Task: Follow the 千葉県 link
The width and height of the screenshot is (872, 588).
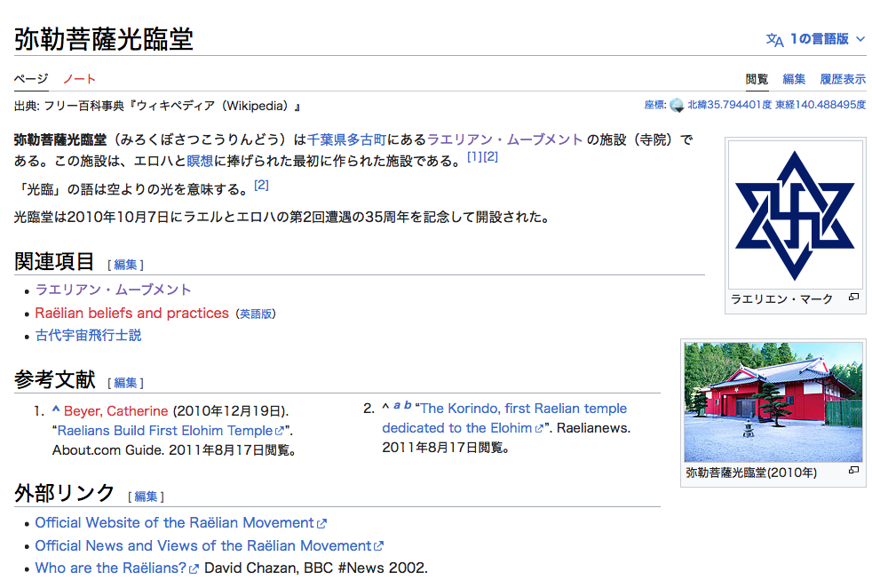Action: pyautogui.click(x=327, y=139)
